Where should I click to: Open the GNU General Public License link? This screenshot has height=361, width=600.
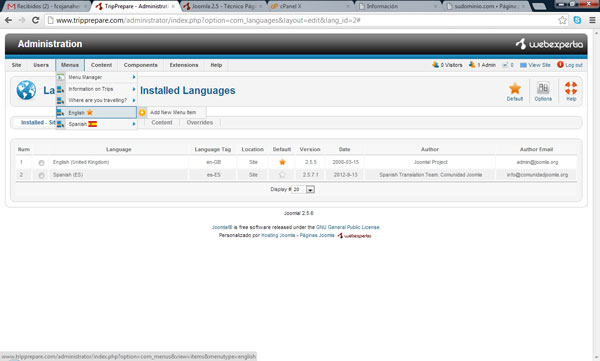click(x=348, y=227)
